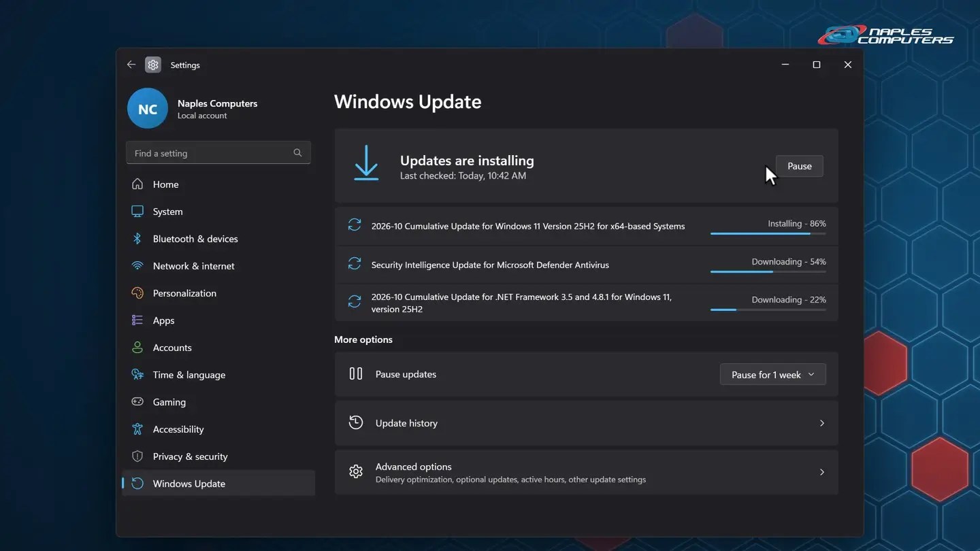Click the Bluetooth icon in sidebar
This screenshot has width=980, height=551.
point(137,239)
